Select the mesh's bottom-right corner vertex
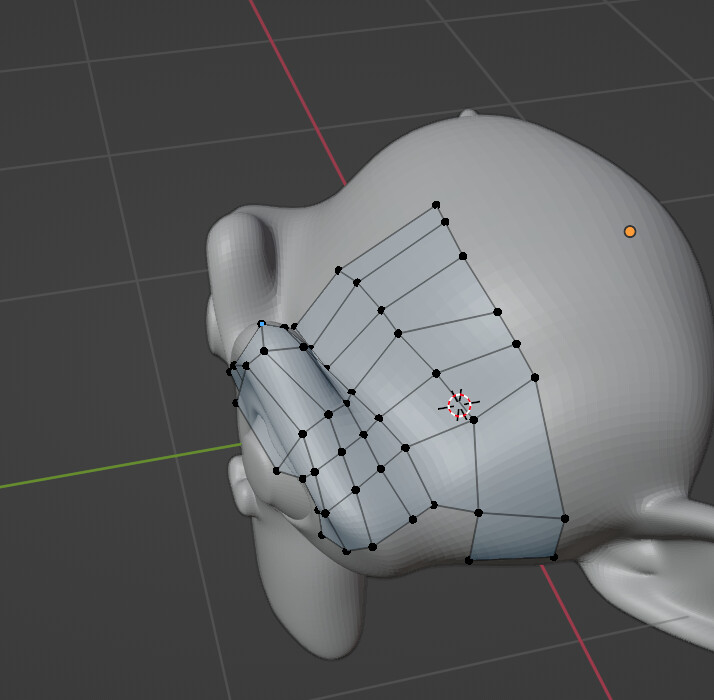 [x=554, y=557]
